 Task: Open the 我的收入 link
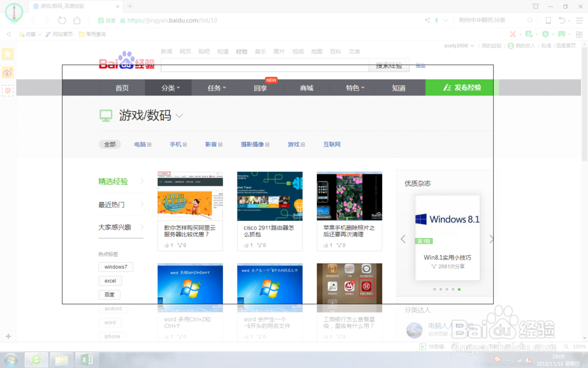click(x=521, y=46)
